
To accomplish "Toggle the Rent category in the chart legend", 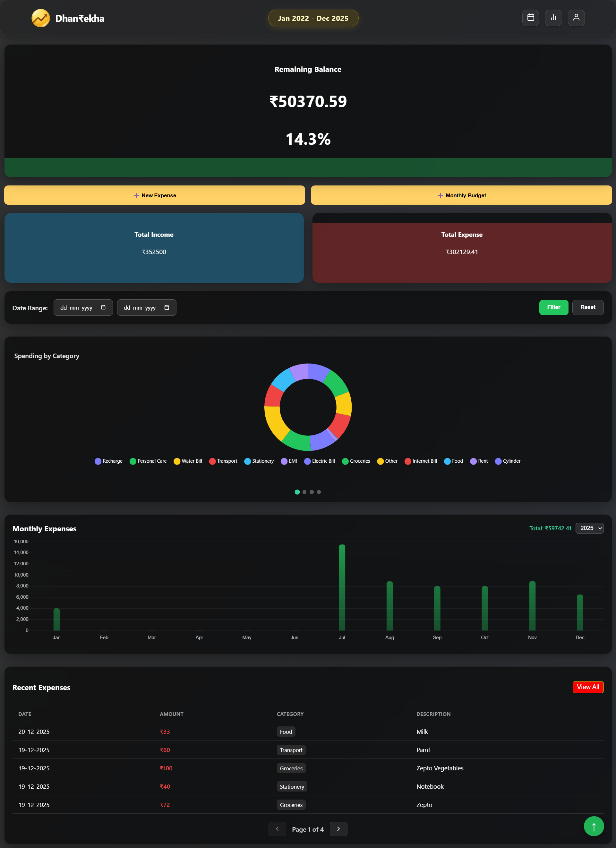I will [x=479, y=461].
